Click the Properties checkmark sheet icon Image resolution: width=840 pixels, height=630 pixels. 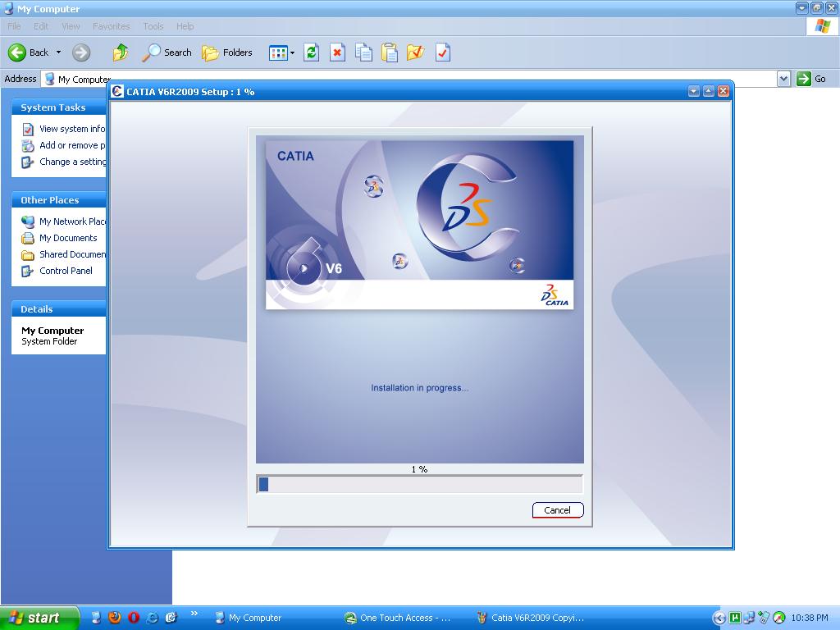pos(442,52)
